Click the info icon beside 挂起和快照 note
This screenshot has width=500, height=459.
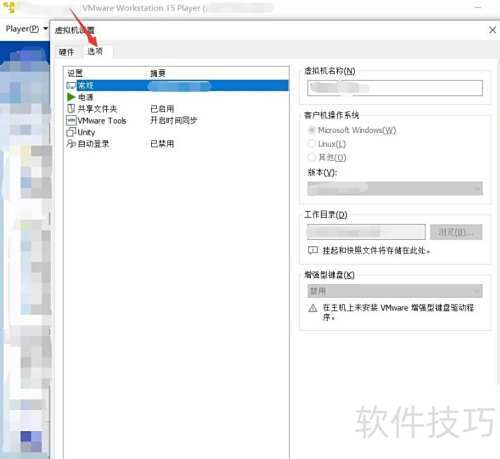[313, 250]
